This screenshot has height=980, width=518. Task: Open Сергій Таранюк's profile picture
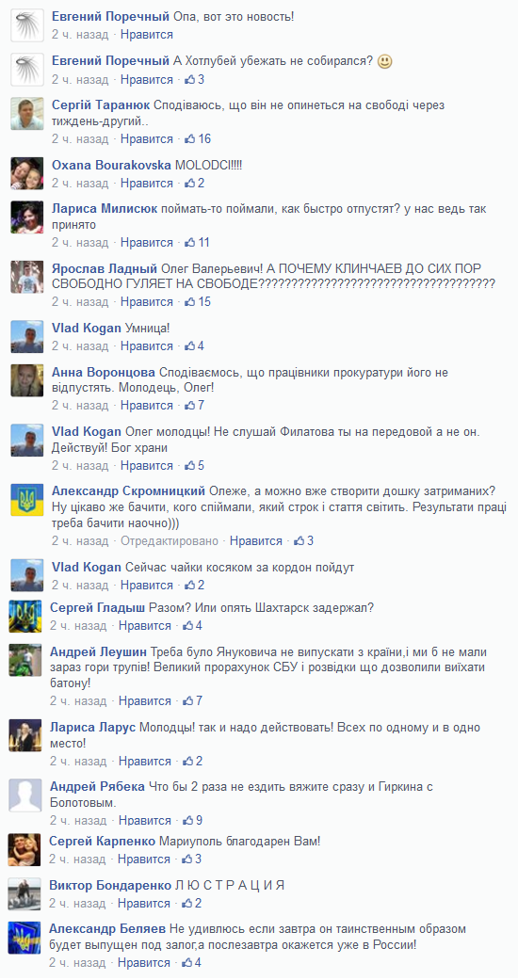[27, 114]
